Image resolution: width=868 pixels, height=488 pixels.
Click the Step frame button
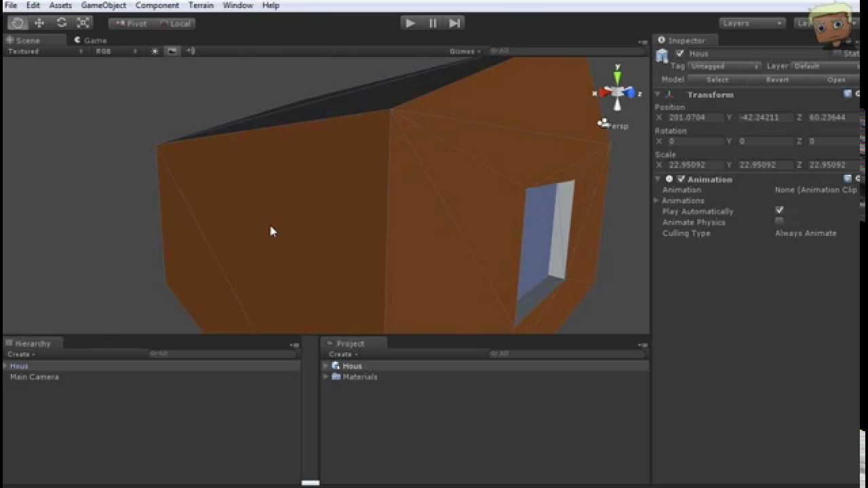tap(455, 23)
